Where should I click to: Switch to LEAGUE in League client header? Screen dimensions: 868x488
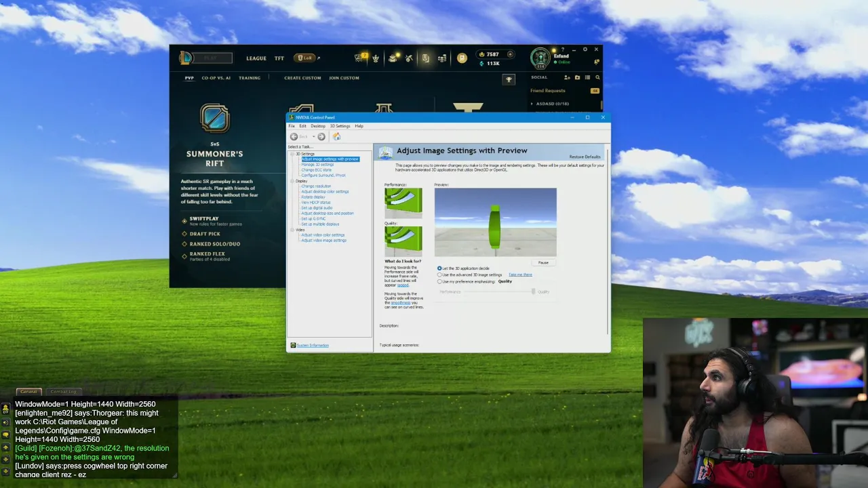(x=256, y=58)
